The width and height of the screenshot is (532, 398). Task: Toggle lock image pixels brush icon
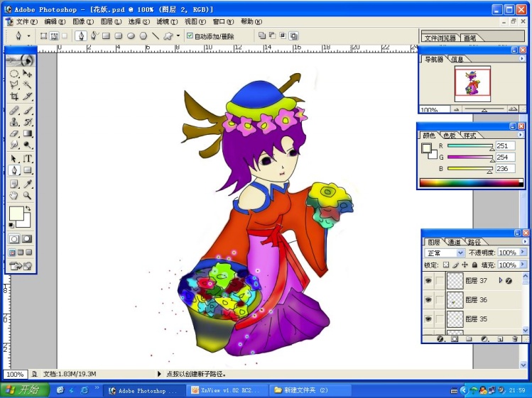click(456, 265)
